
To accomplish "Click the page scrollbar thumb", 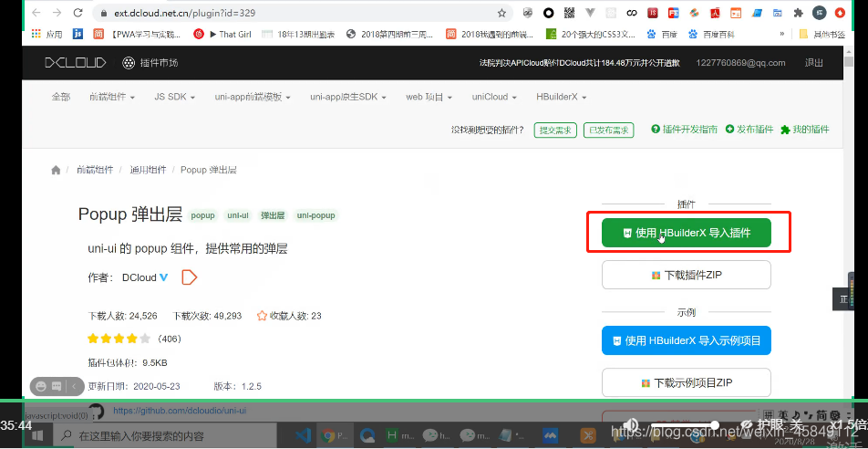I will 849,60.
